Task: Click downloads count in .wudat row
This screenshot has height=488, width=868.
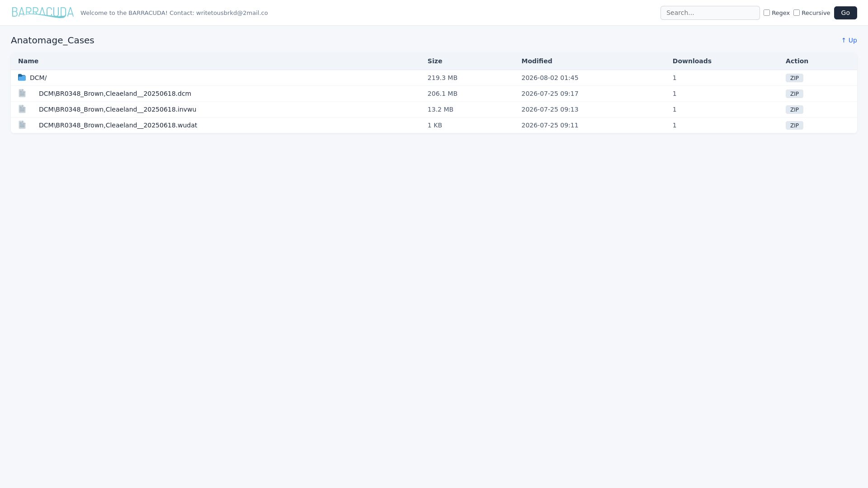Action: [x=675, y=125]
